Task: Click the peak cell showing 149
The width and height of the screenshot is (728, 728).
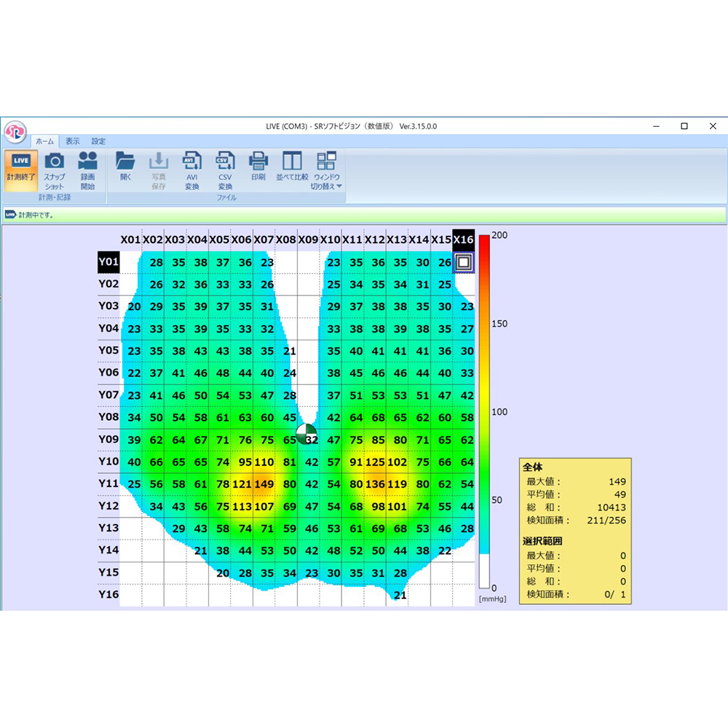Action: [x=264, y=484]
